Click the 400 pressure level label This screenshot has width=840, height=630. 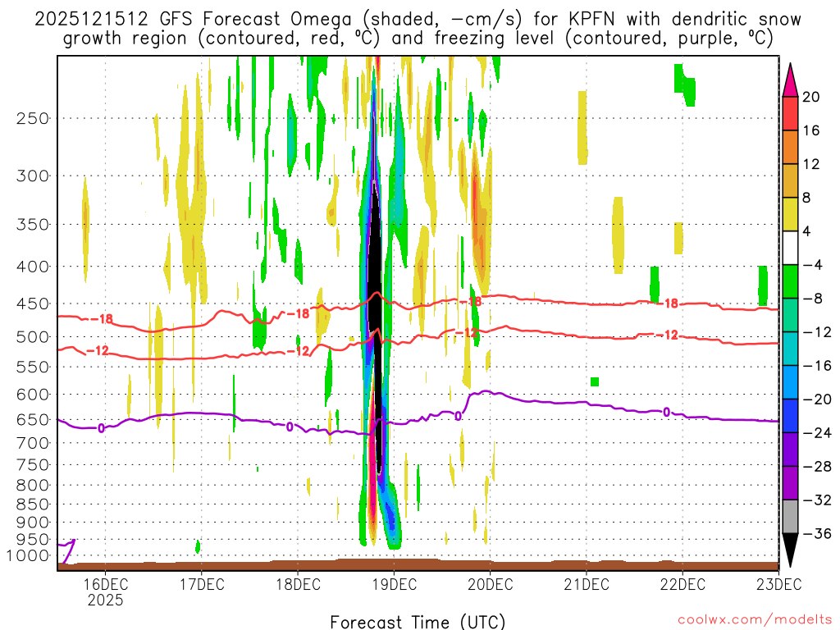33,267
